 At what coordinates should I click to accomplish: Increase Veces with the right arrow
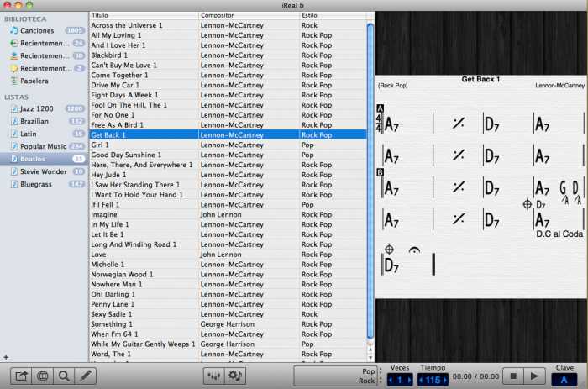(409, 380)
